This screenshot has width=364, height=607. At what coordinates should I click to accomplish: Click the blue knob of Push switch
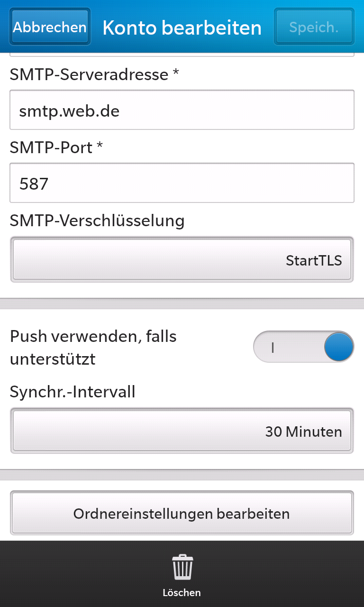click(339, 347)
